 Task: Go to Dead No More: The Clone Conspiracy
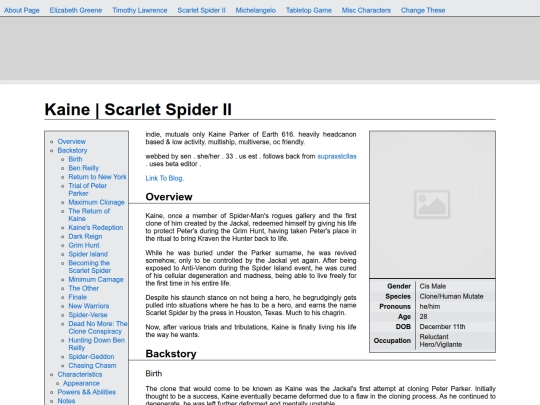click(x=98, y=328)
